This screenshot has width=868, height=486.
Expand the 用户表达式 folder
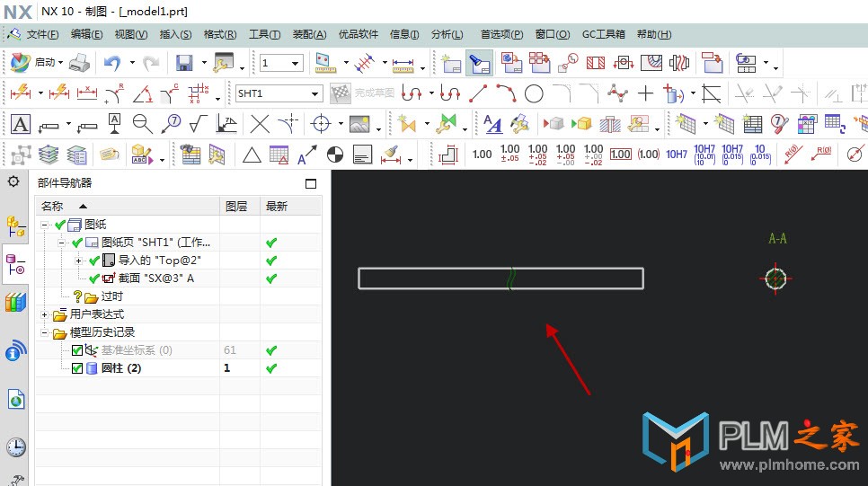pos(44,314)
